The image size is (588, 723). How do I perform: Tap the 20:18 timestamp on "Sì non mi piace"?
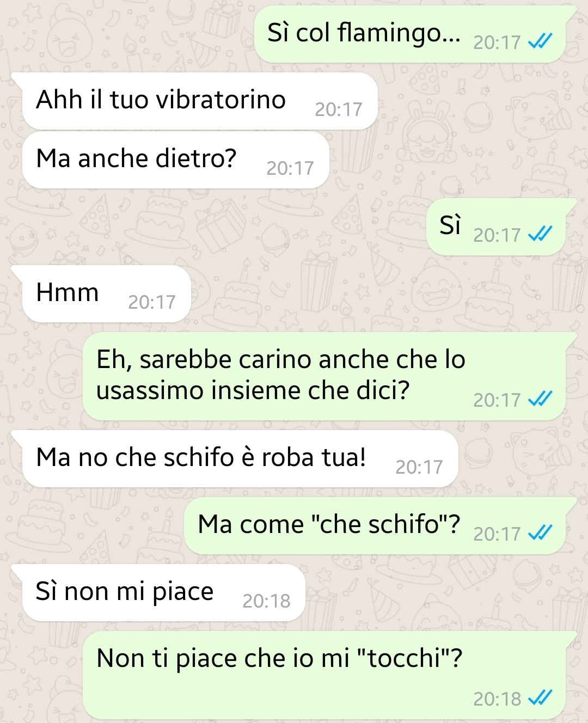point(266,601)
